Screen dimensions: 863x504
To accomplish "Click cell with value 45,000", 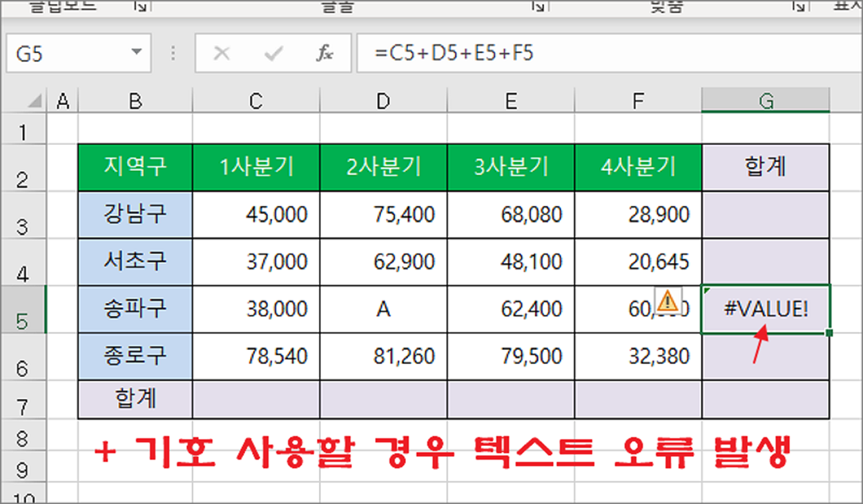I will click(x=256, y=215).
